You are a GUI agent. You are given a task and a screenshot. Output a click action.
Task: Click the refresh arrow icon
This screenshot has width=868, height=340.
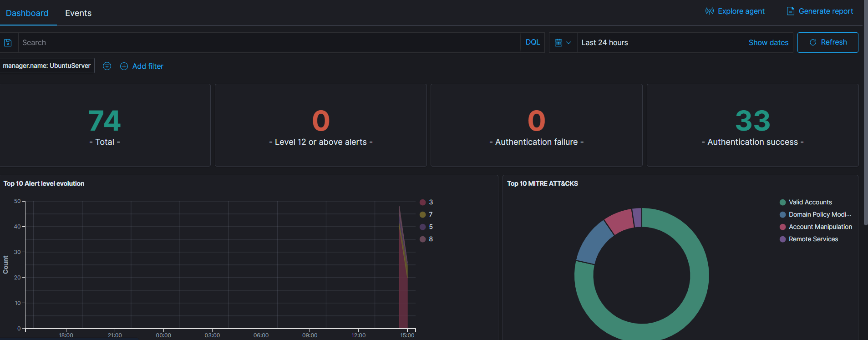click(813, 42)
